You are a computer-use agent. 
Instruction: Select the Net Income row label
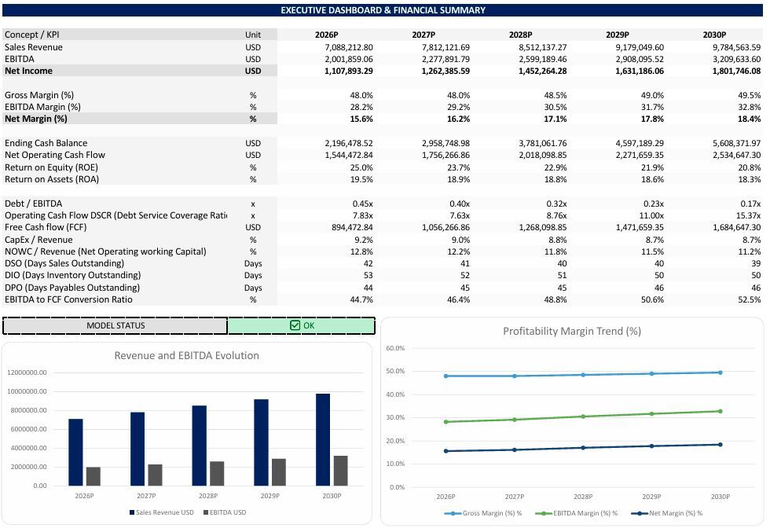point(28,71)
